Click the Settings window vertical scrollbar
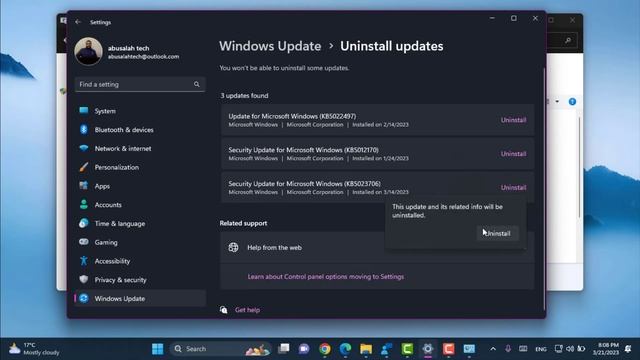The height and width of the screenshot is (360, 640). click(544, 188)
